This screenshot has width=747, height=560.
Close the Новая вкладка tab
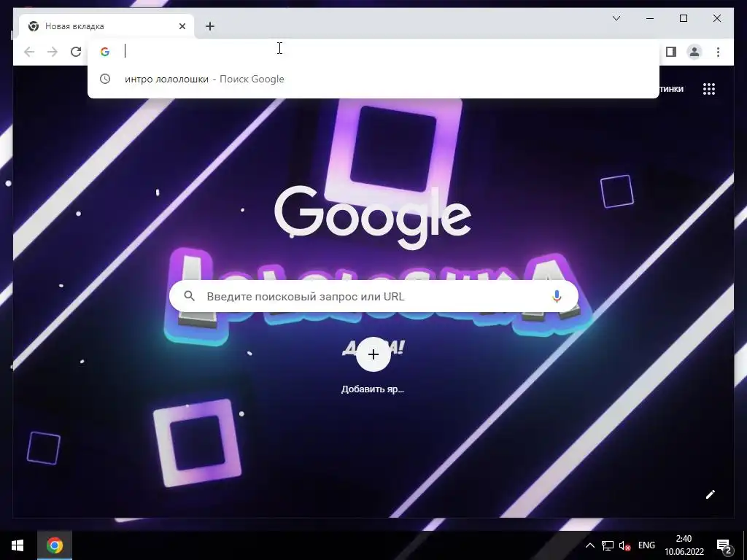(x=182, y=26)
